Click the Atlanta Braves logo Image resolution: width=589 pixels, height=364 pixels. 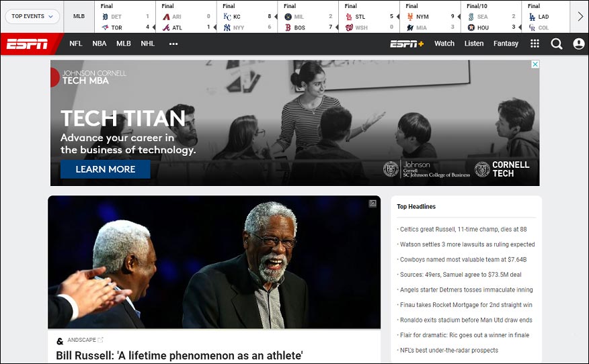click(x=166, y=28)
